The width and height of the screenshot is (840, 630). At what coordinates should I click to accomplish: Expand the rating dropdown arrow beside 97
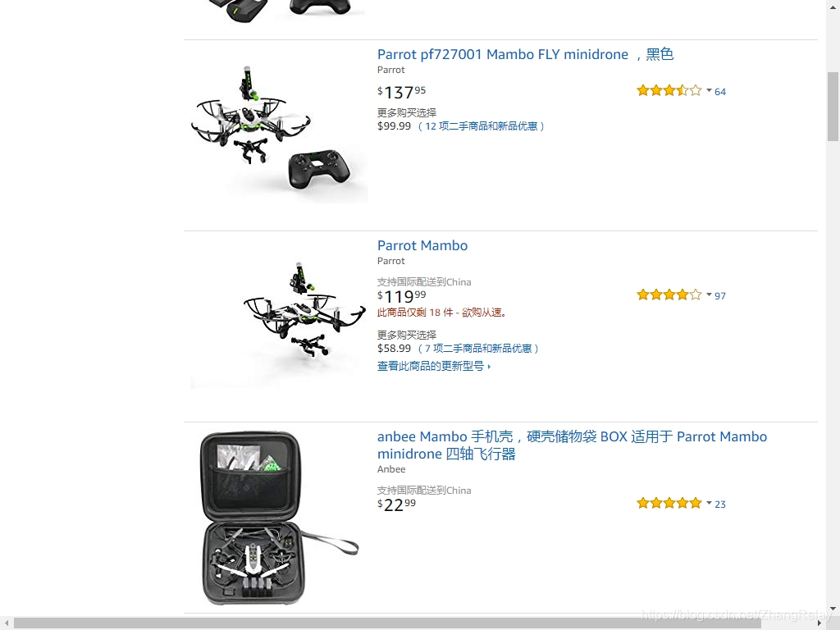pyautogui.click(x=709, y=294)
